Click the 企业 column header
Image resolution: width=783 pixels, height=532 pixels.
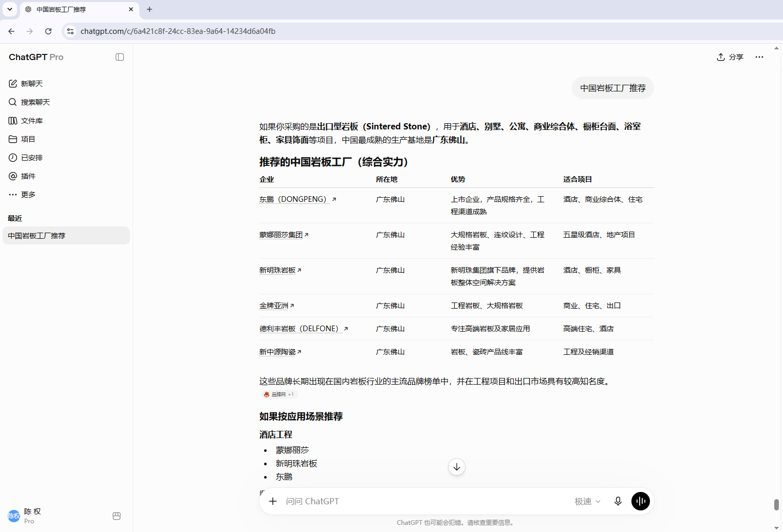pyautogui.click(x=267, y=179)
